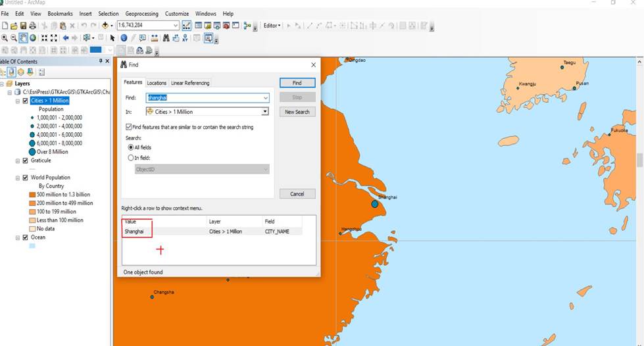Open the Find text dropdown arrow
The width and height of the screenshot is (644, 346).
(265, 98)
